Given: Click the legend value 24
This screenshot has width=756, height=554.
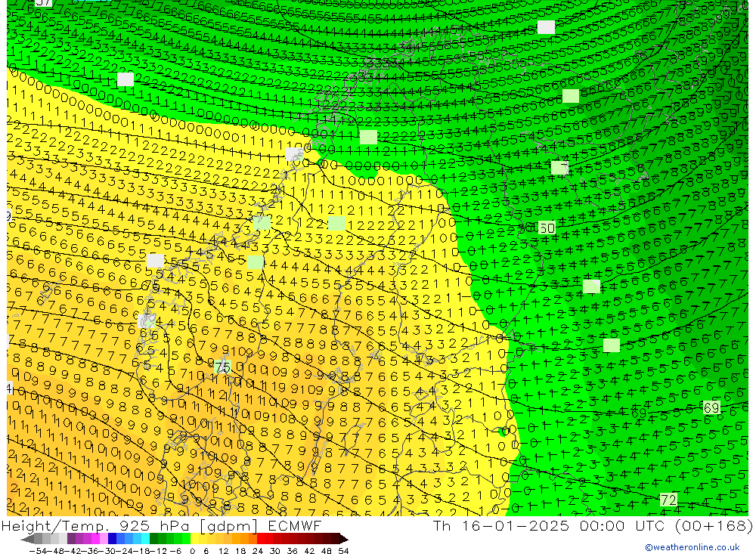Looking at the screenshot, I should (x=258, y=551).
